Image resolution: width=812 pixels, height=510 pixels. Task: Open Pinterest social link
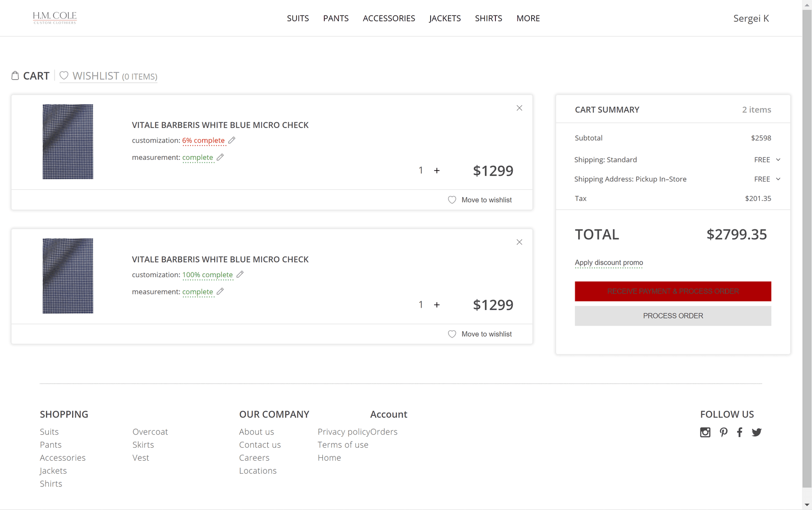tap(724, 432)
